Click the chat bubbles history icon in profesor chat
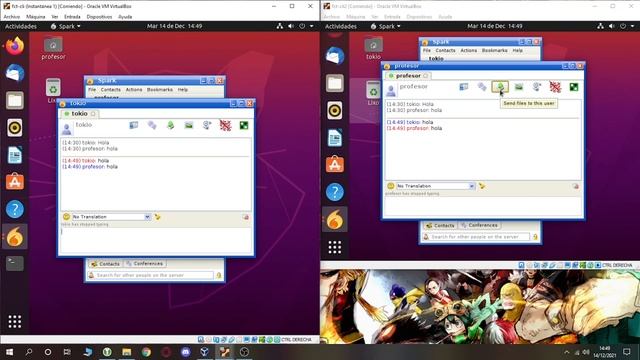Image resolution: width=640 pixels, height=360 pixels. [x=482, y=87]
